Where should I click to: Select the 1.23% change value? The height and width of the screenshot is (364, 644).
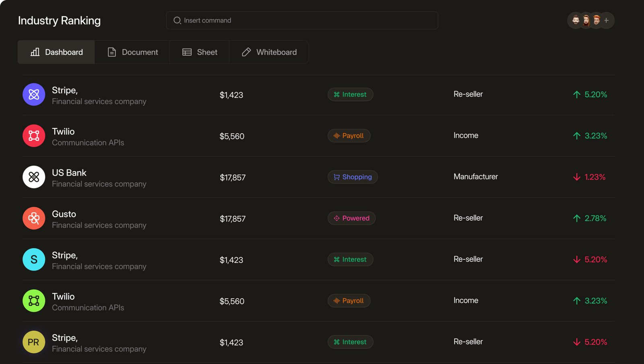[595, 177]
